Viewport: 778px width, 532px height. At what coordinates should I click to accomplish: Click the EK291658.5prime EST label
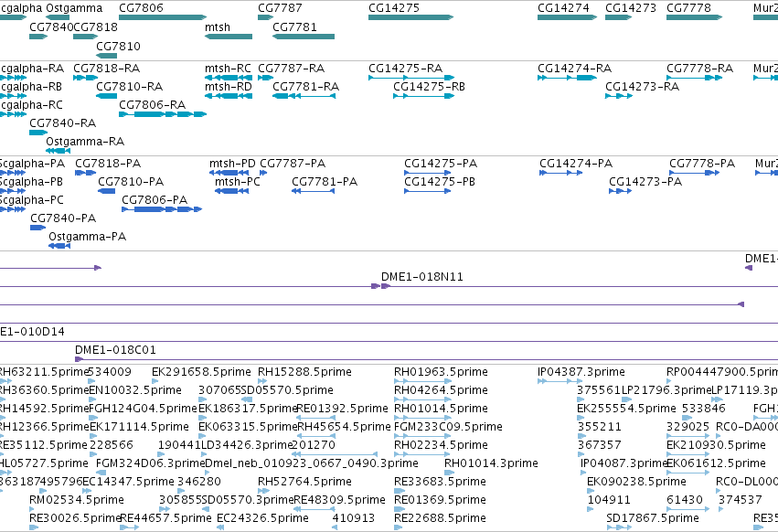click(x=201, y=372)
